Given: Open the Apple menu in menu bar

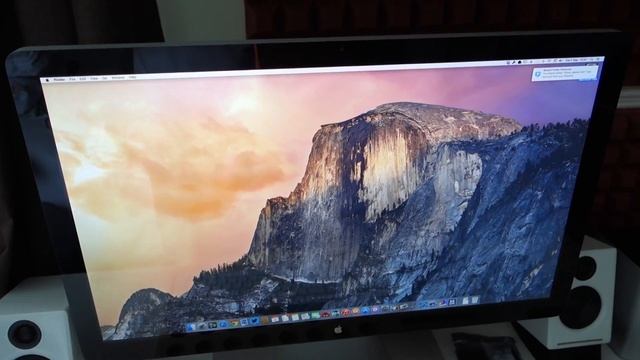Looking at the screenshot, I should pyautogui.click(x=47, y=80).
